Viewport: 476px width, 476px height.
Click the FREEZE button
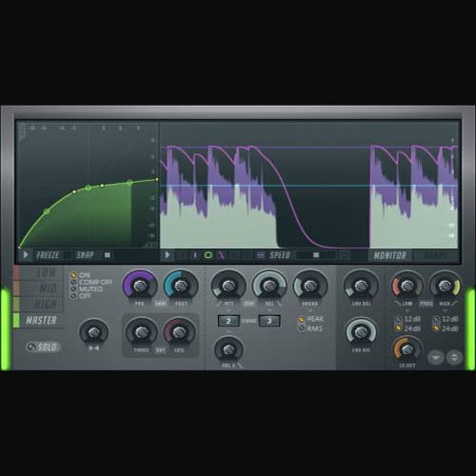(x=48, y=255)
